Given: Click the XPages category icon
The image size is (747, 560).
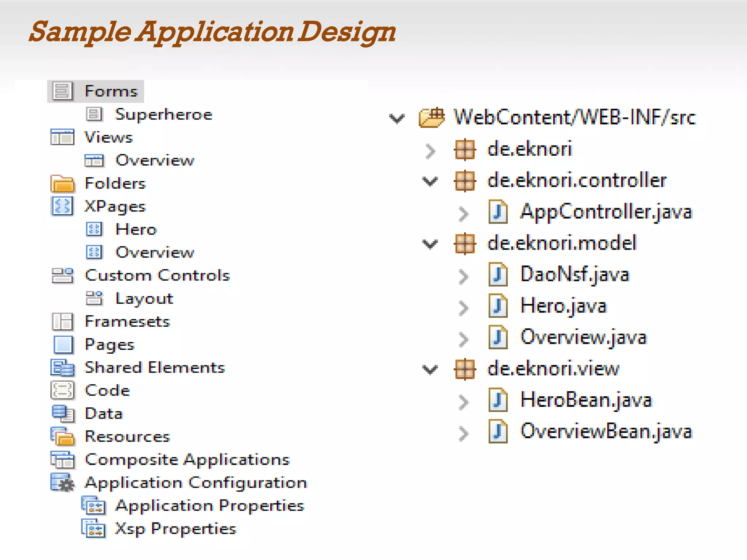Looking at the screenshot, I should [x=62, y=206].
